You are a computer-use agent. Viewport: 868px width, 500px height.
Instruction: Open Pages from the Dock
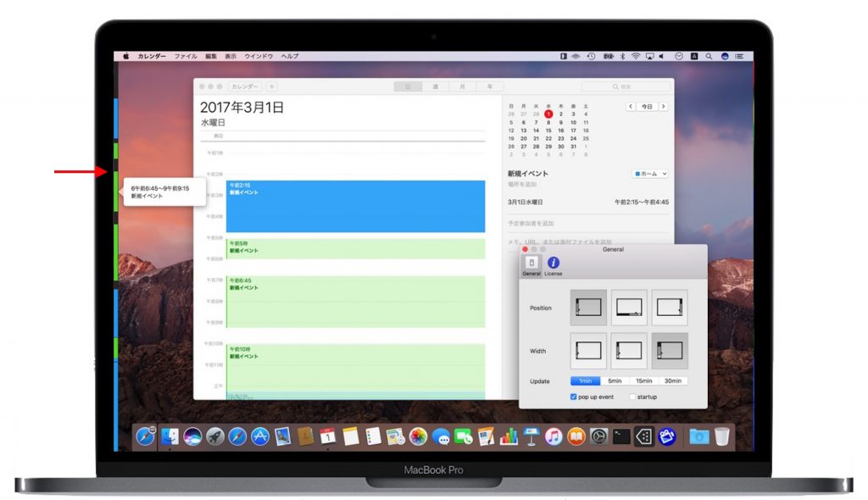pyautogui.click(x=486, y=437)
